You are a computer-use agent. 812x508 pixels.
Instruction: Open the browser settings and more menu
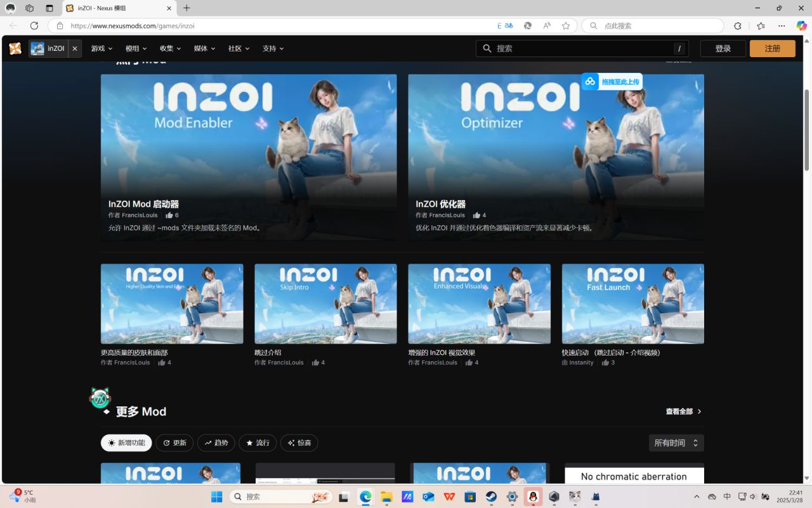[x=782, y=25]
